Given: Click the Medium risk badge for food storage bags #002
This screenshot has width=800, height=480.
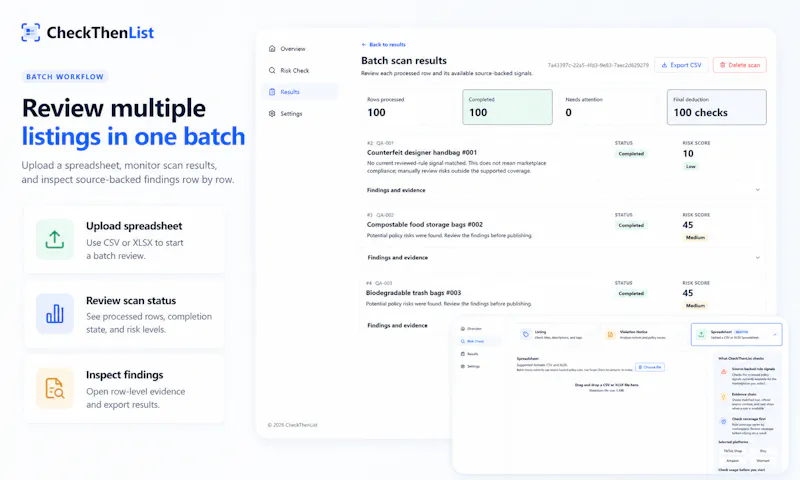Looking at the screenshot, I should click(695, 237).
